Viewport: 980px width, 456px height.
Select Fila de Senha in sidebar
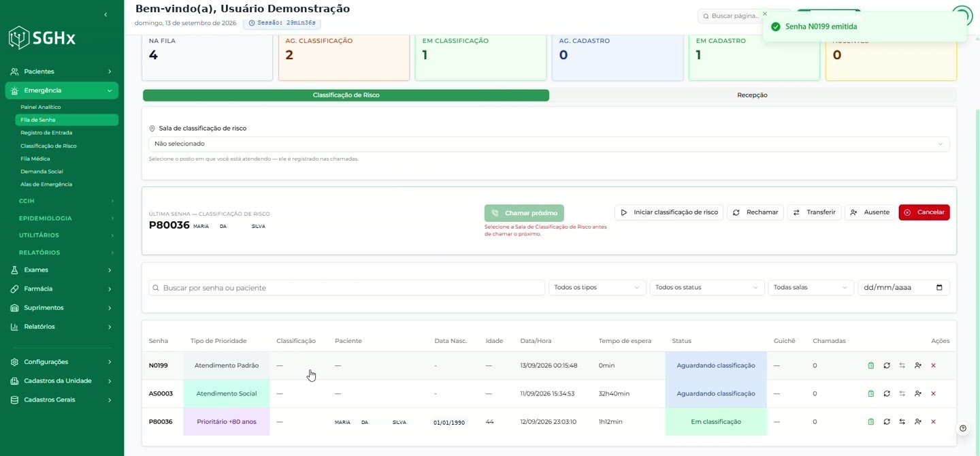click(67, 120)
